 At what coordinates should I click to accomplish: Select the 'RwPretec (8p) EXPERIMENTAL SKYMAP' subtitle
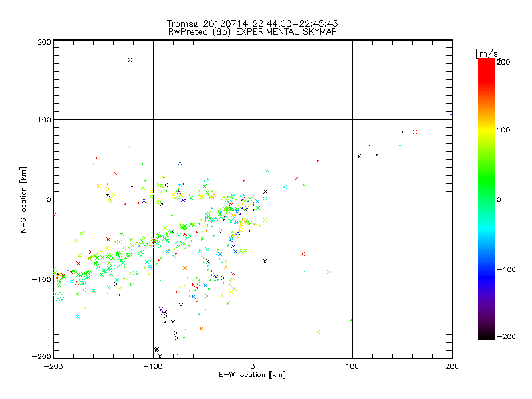[x=252, y=31]
